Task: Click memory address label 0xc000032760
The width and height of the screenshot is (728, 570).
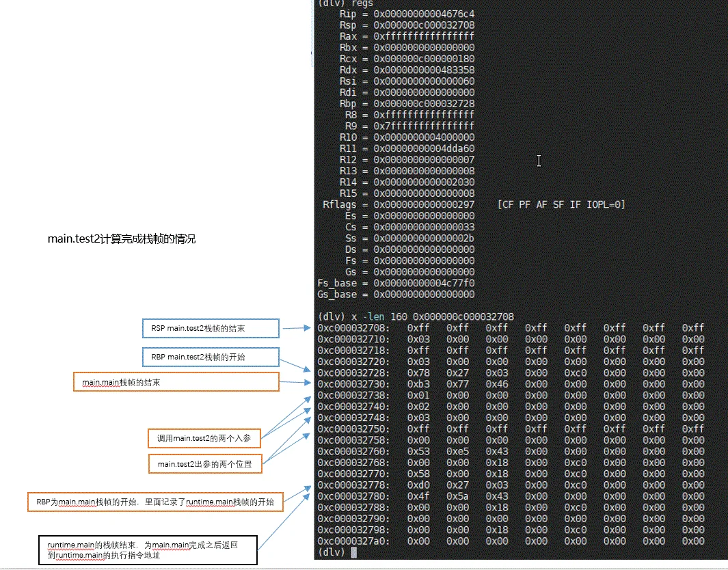Action: point(353,451)
